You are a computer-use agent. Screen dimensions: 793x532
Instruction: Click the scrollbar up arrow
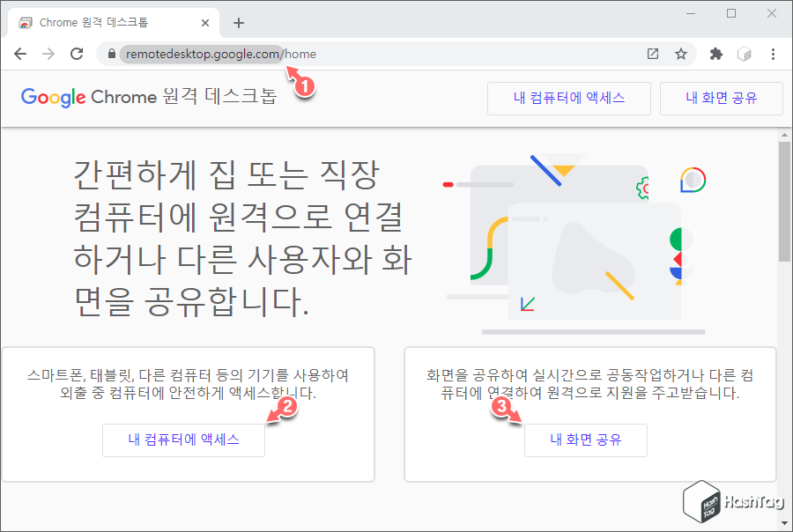click(783, 134)
